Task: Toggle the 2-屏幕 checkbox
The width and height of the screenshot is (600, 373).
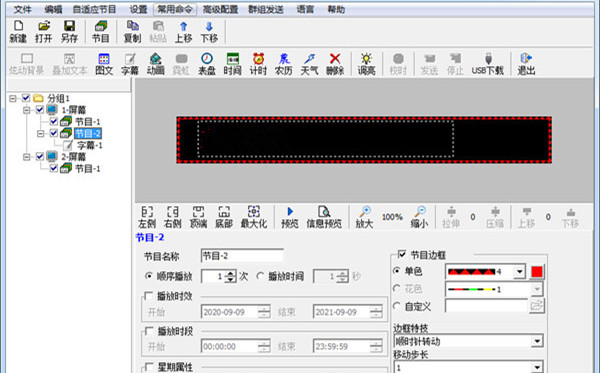Action: click(x=40, y=156)
